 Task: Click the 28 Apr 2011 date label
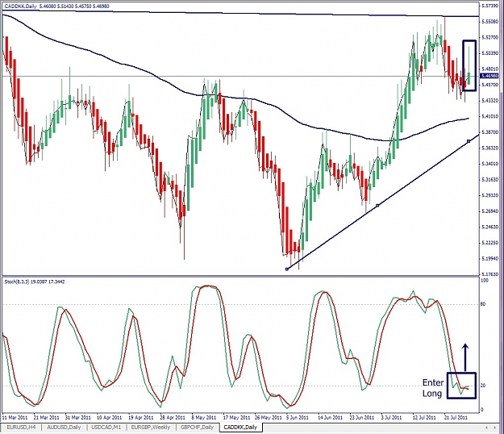(x=173, y=418)
